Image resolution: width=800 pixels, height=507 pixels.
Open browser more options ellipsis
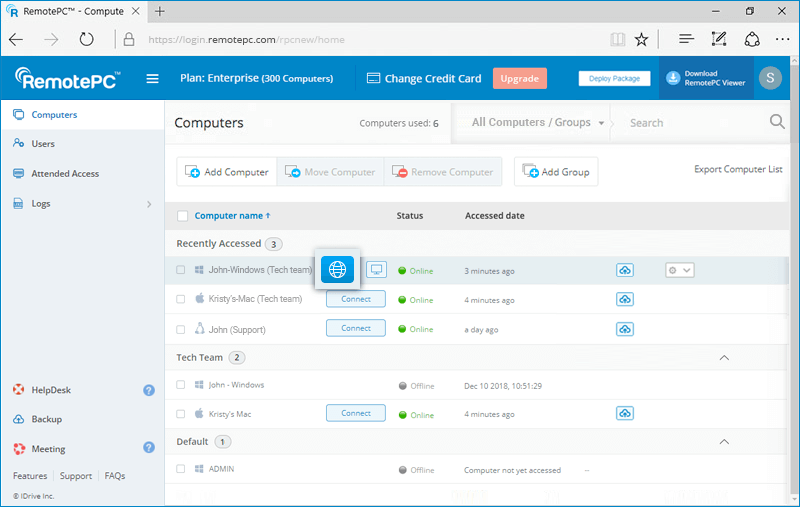(782, 39)
